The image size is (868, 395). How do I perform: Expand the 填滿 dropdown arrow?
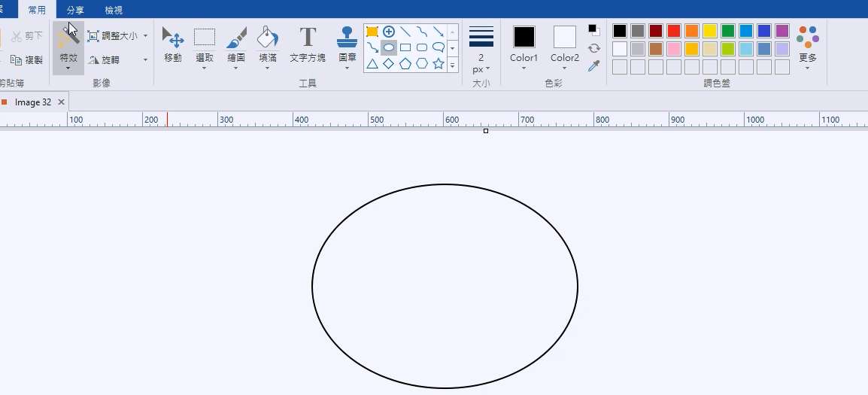click(267, 68)
